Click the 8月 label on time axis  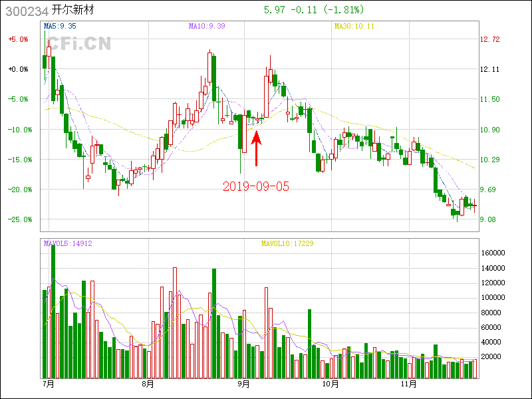coord(148,384)
